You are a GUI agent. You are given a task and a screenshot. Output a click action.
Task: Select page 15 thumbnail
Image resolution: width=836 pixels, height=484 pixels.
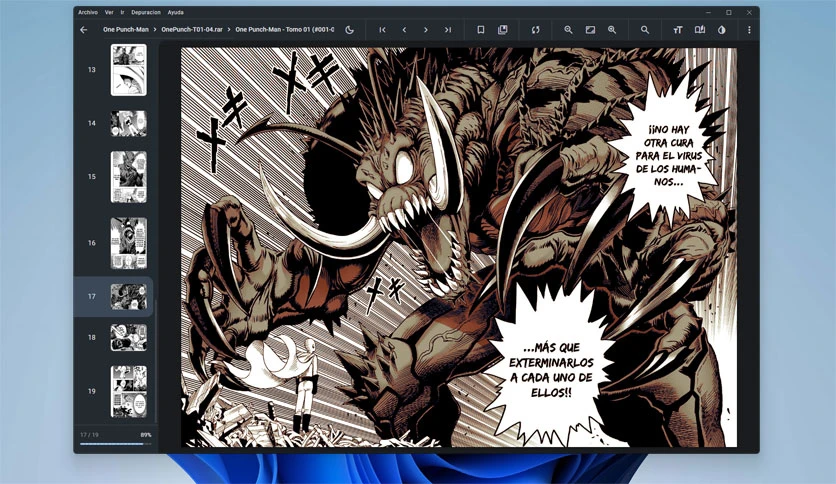[128, 176]
